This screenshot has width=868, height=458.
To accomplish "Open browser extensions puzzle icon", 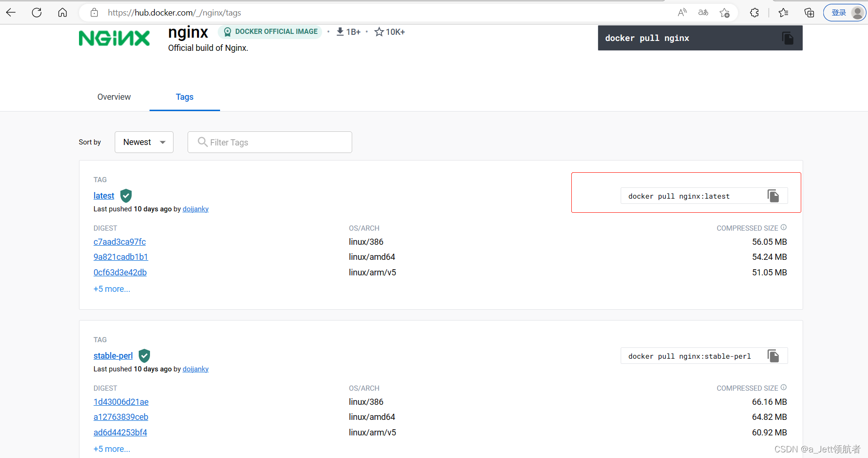I will point(754,13).
